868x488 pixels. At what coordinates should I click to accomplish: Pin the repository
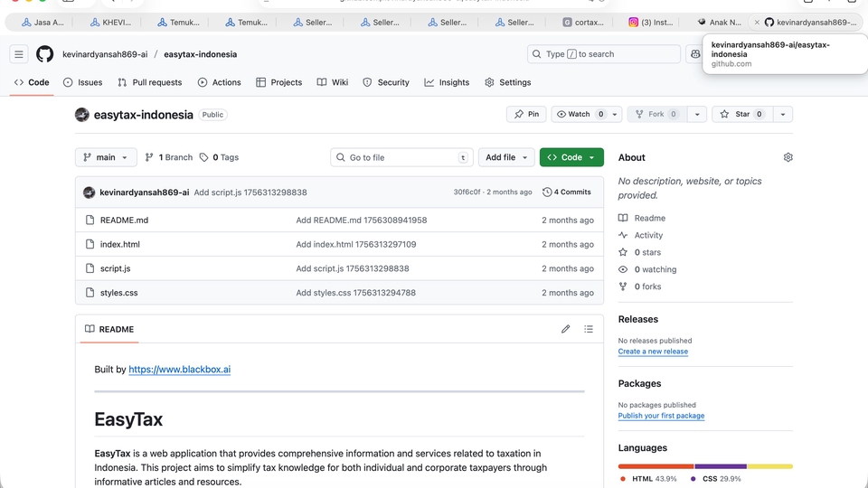(526, 115)
